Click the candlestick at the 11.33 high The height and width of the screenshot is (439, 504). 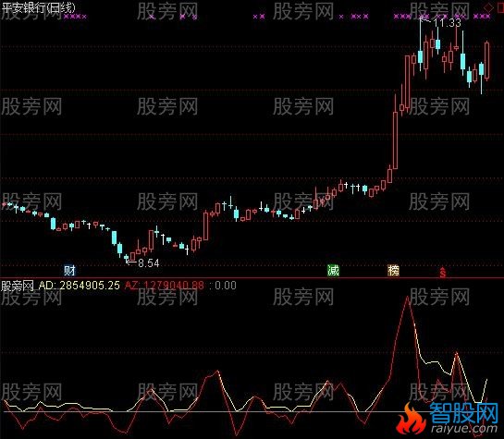click(x=420, y=45)
